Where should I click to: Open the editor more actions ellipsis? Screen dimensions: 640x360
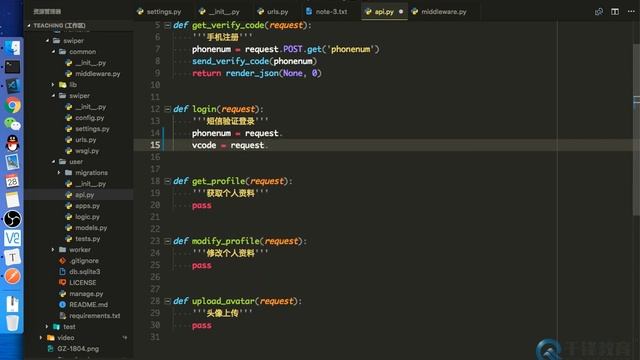point(631,11)
